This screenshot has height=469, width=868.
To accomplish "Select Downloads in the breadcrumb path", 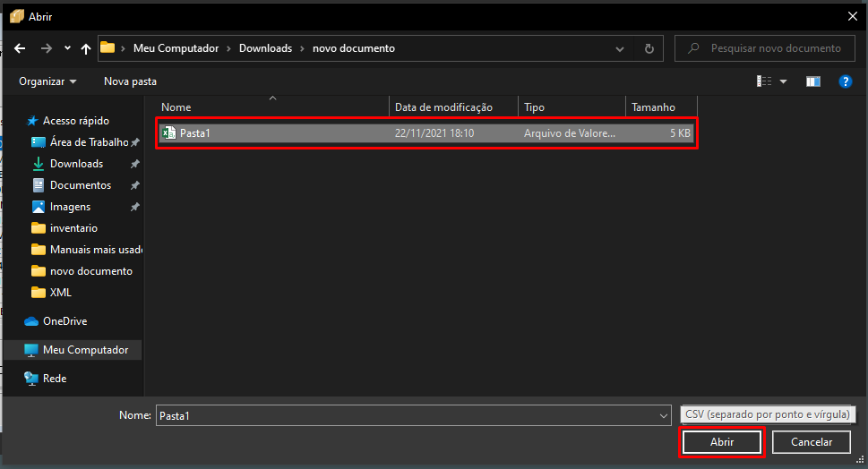I will pyautogui.click(x=266, y=48).
